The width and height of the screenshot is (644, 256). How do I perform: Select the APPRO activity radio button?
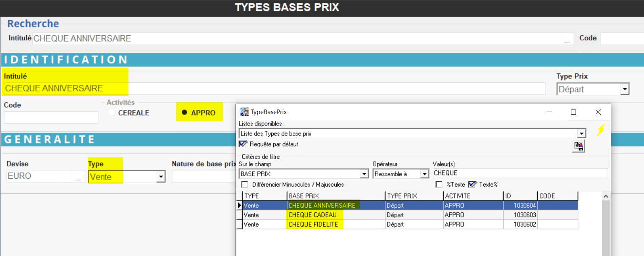click(184, 112)
